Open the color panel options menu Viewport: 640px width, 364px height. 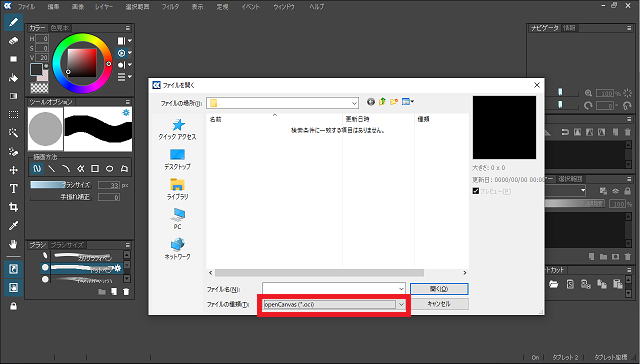[x=128, y=28]
